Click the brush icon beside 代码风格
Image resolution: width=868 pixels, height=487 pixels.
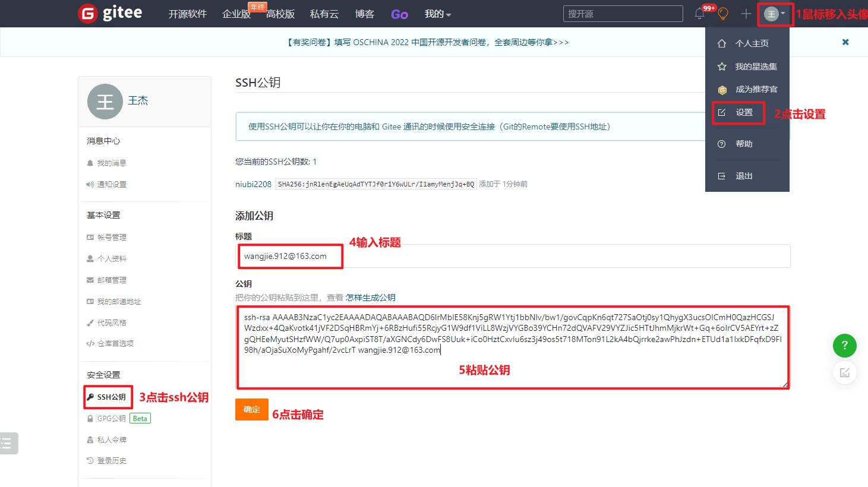click(x=90, y=322)
